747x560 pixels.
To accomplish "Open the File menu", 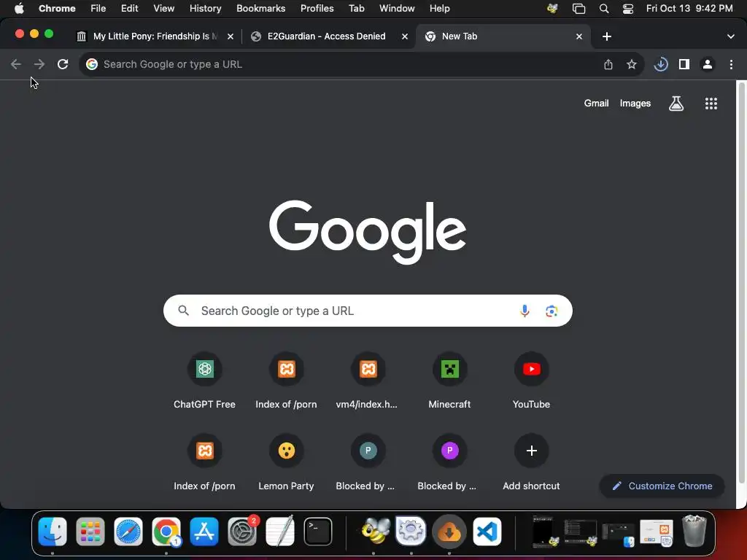I will (98, 9).
